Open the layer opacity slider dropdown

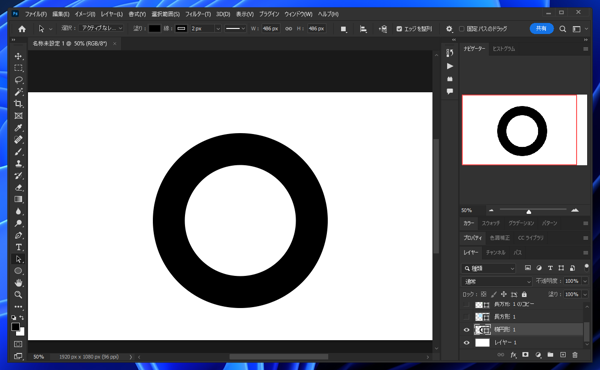tap(585, 281)
